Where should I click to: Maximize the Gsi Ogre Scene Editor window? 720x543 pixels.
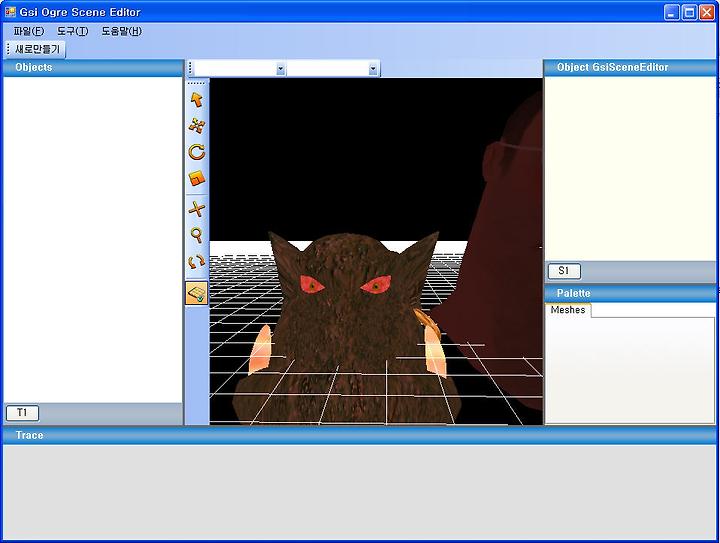tap(689, 12)
